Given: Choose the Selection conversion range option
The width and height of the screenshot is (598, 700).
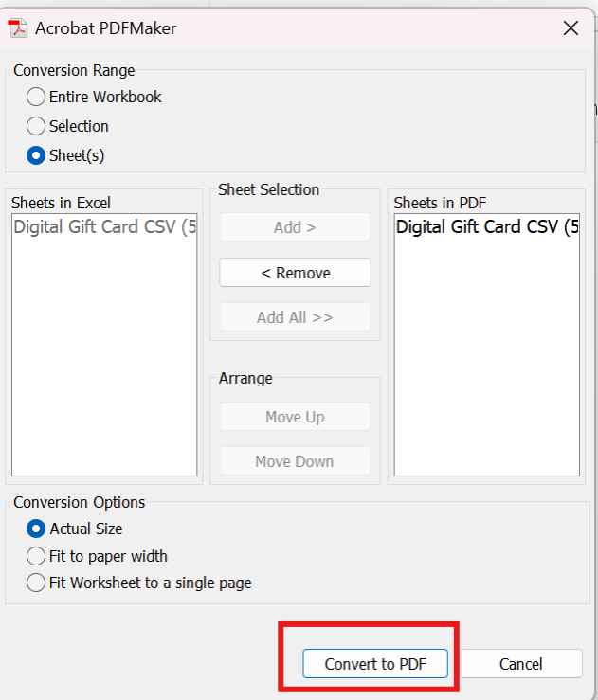Looking at the screenshot, I should coord(36,126).
